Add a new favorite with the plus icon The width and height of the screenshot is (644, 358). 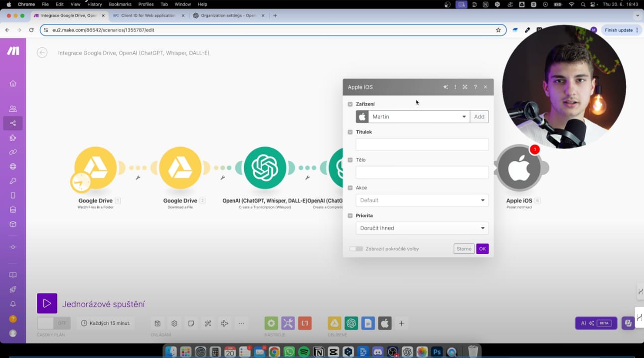[x=401, y=324]
